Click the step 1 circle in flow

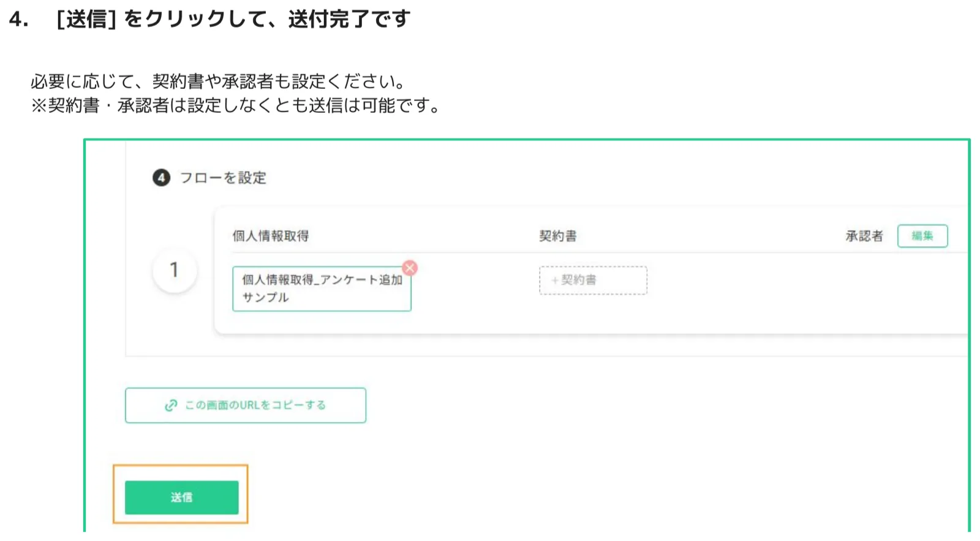click(x=175, y=270)
